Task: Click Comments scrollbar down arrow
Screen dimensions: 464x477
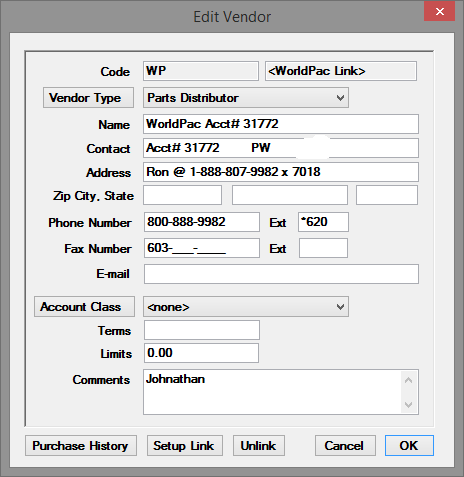Action: point(409,405)
